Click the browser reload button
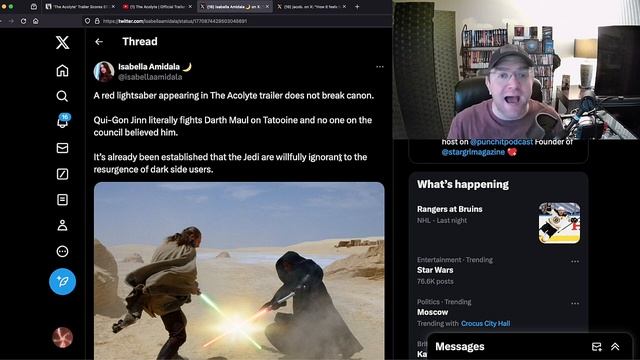The height and width of the screenshot is (360, 640). 23,21
